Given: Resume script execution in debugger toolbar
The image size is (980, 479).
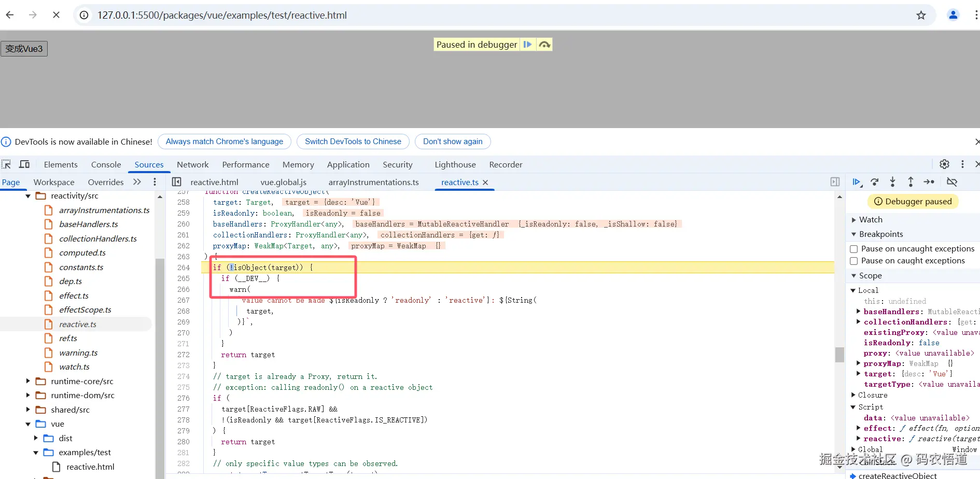Looking at the screenshot, I should tap(857, 182).
